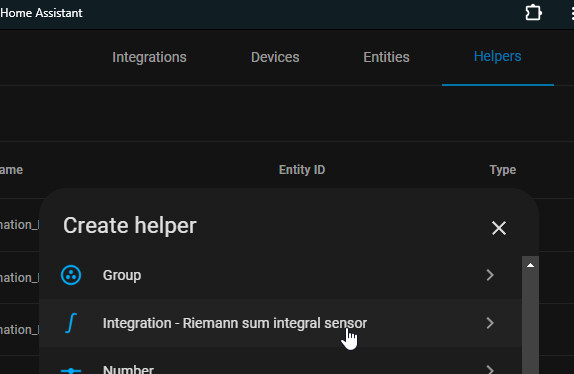Expand the Riemann sum integral row chevron
Viewport: 574px width, 374px height.
[x=490, y=323]
